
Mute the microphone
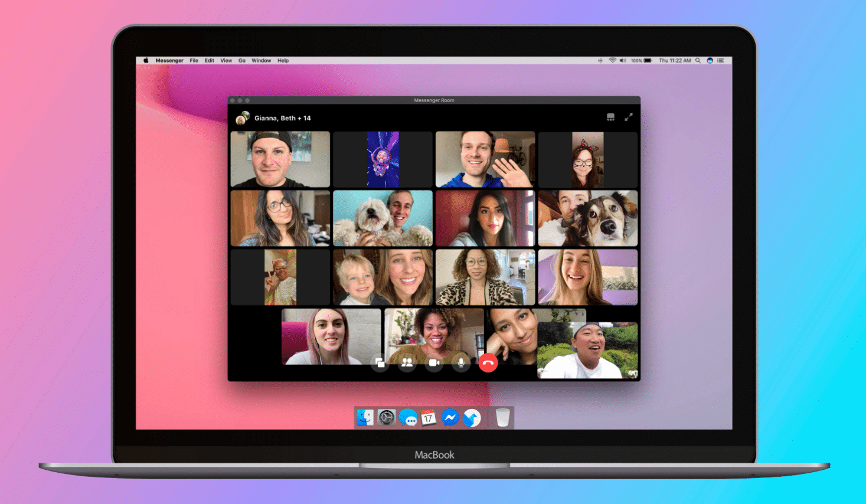coord(461,362)
